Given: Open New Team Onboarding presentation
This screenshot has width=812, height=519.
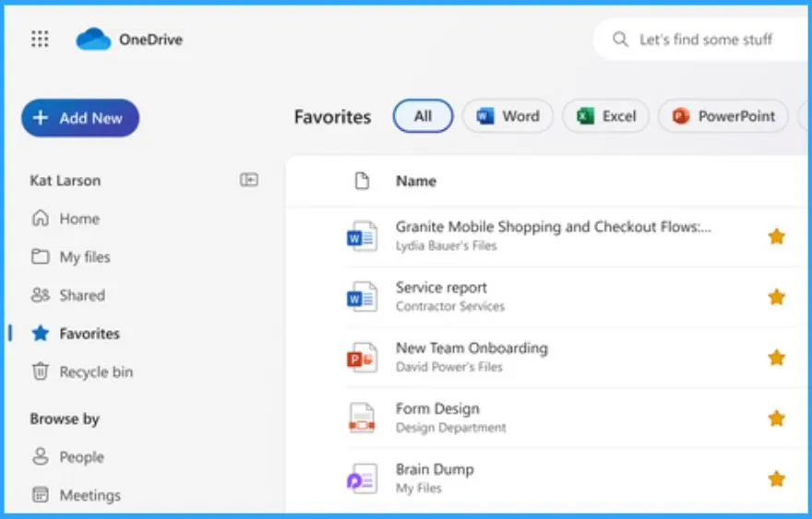Looking at the screenshot, I should click(472, 348).
